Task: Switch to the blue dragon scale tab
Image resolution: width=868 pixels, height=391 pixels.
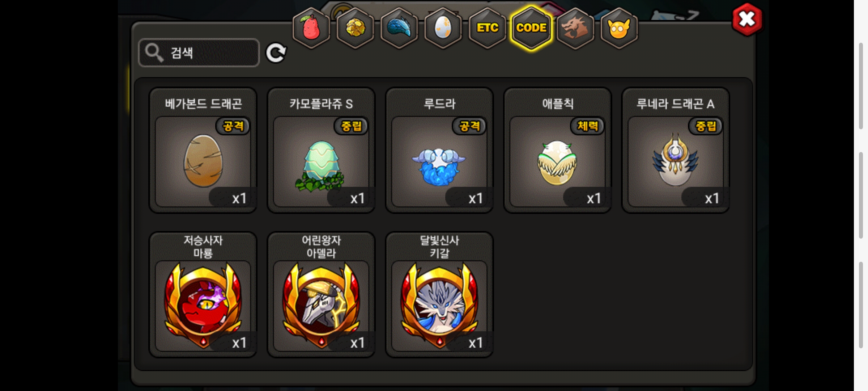Action: click(x=399, y=28)
